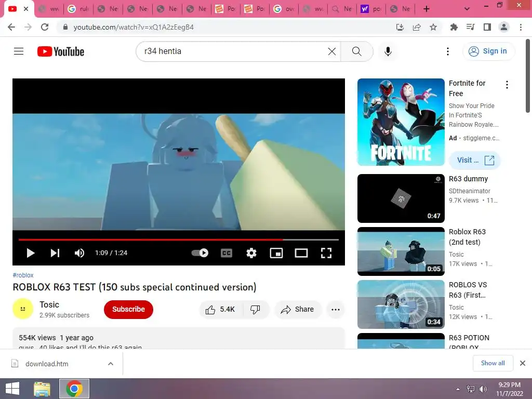Toggle theater mode
The height and width of the screenshot is (399, 532).
301,253
